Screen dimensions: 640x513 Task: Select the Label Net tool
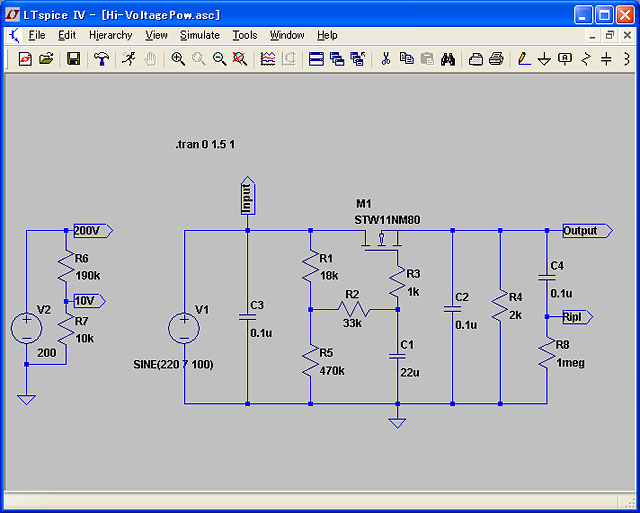[x=565, y=60]
